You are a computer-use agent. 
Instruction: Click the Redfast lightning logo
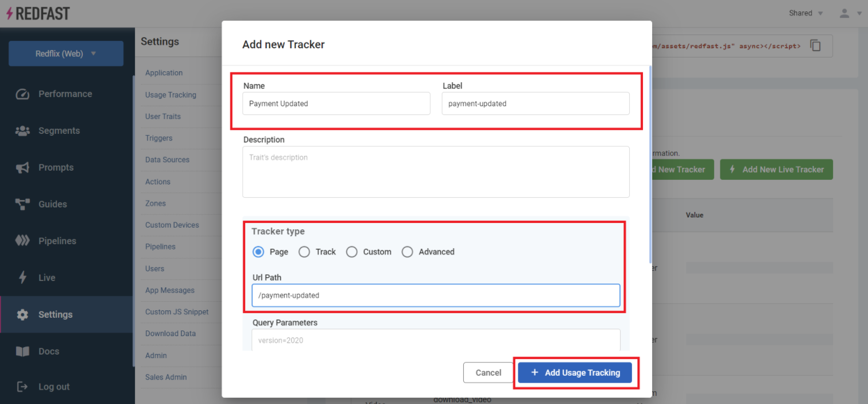pyautogui.click(x=38, y=13)
